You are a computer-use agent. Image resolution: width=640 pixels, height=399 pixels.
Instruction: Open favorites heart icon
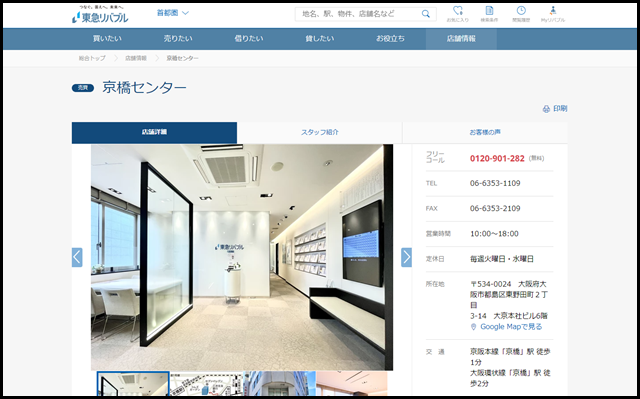pyautogui.click(x=458, y=14)
